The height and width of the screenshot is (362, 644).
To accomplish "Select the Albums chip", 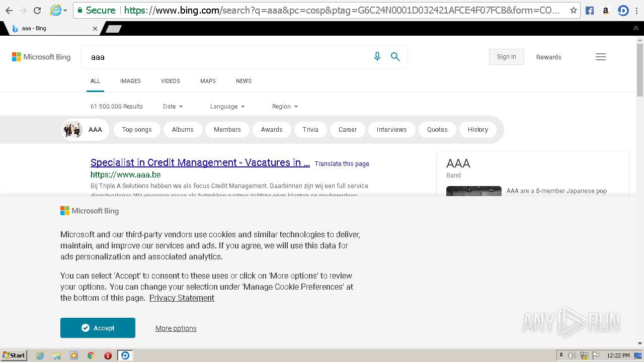I will [x=183, y=130].
